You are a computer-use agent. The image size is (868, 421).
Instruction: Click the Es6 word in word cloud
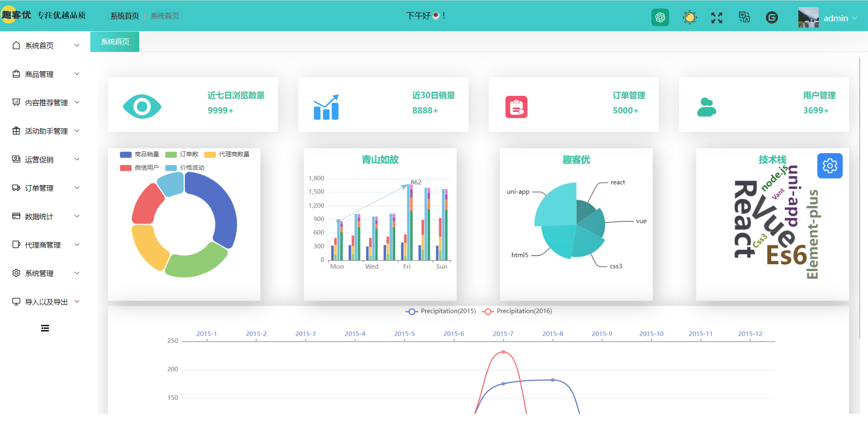point(787,255)
